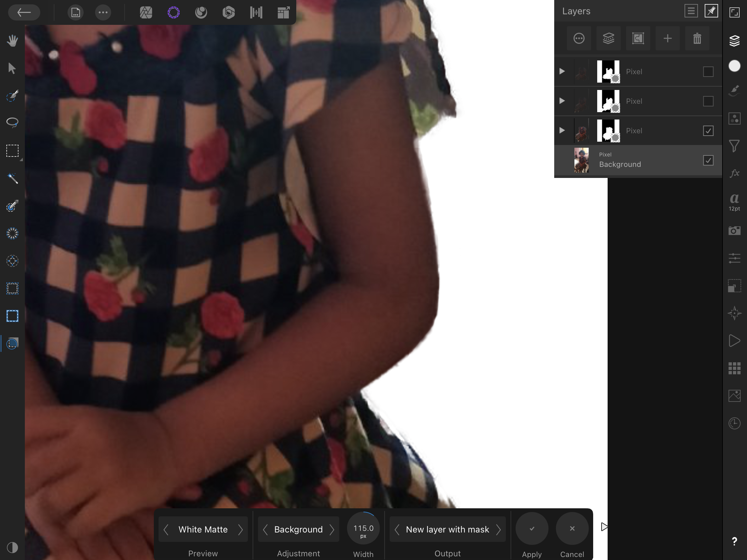747x560 pixels.
Task: Switch to the Liquify persona
Action: [201, 13]
